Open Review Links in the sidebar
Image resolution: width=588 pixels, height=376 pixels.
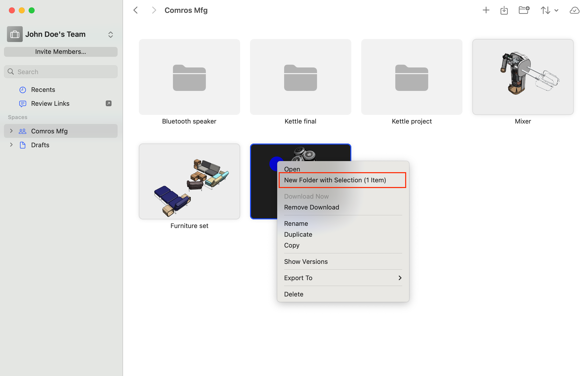coord(61,104)
